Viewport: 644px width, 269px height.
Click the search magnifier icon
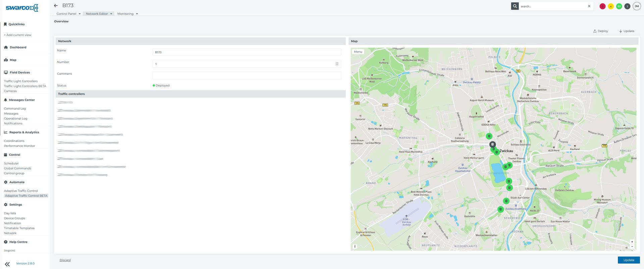click(x=515, y=6)
